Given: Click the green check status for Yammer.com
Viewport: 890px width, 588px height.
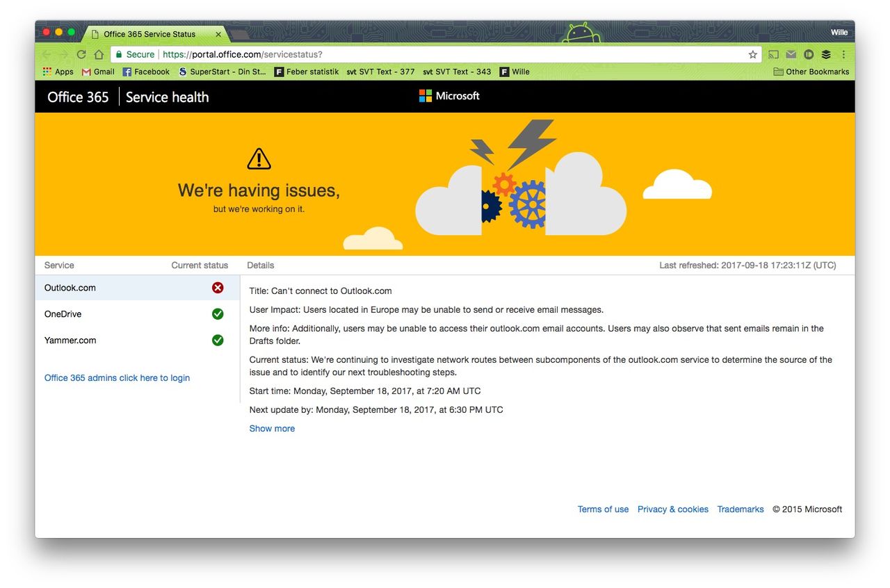Looking at the screenshot, I should click(218, 341).
